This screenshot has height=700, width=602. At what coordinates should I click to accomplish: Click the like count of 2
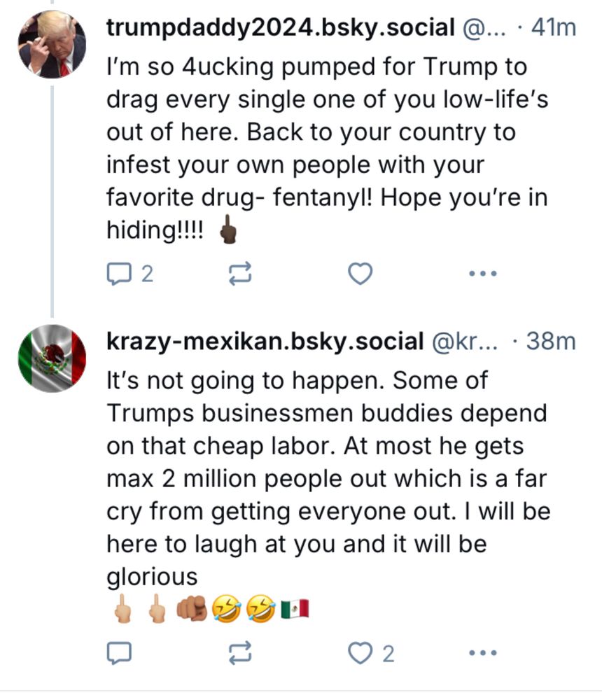coord(388,654)
